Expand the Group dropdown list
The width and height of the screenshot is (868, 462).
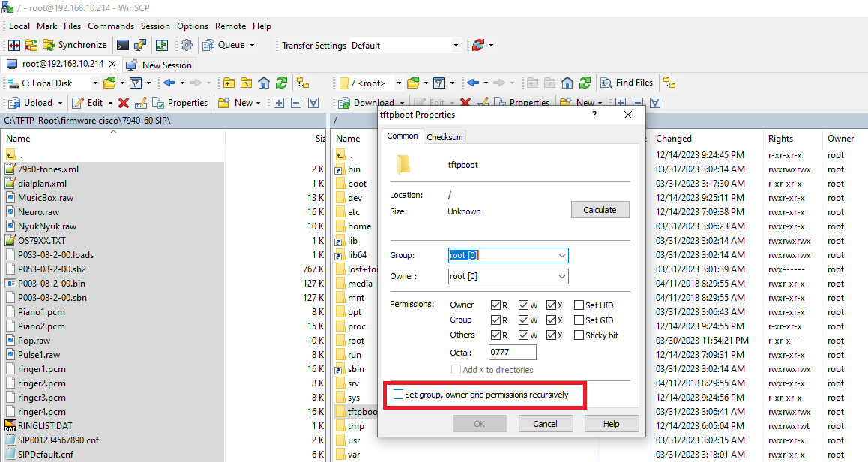tap(561, 256)
